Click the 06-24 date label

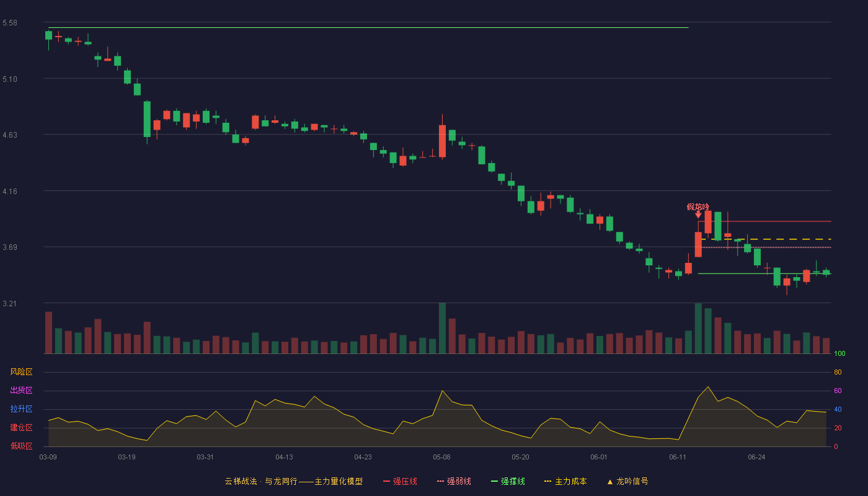pyautogui.click(x=756, y=457)
